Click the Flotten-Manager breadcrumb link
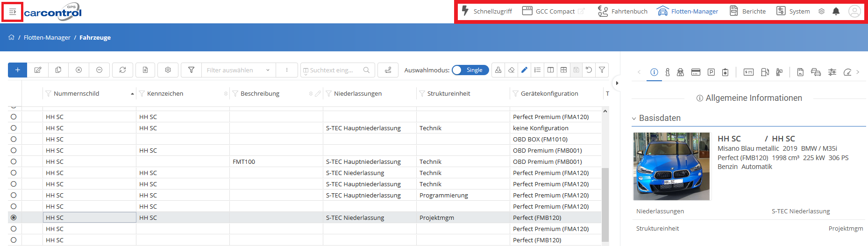The width and height of the screenshot is (868, 246). 47,37
